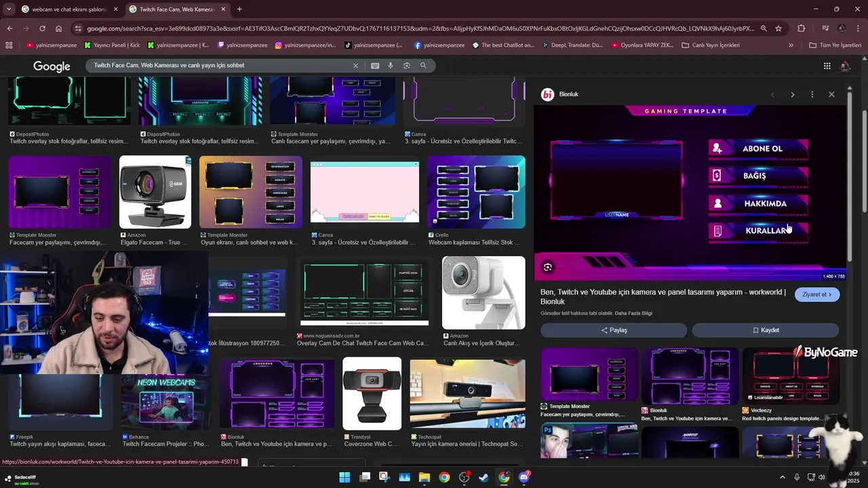Open a new browser tab
This screenshot has width=868, height=488.
239,9
